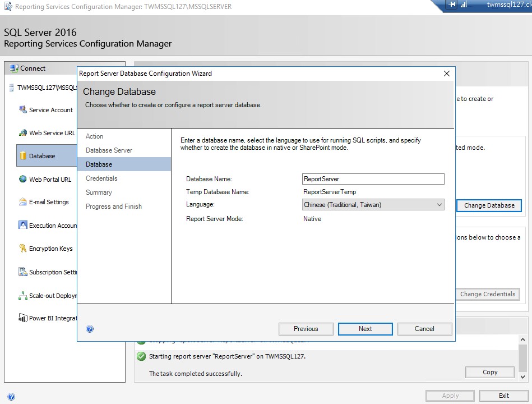Click the Change Database button
The height and width of the screenshot is (404, 532).
pyautogui.click(x=489, y=205)
